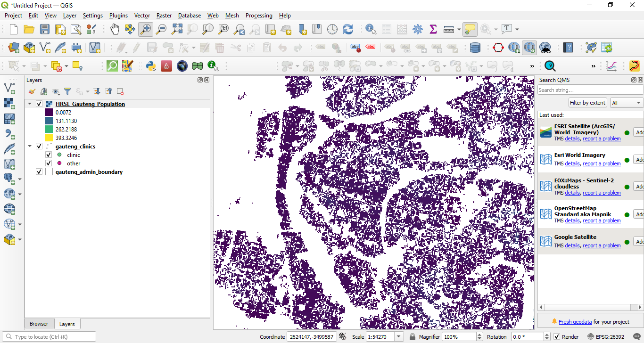Screen dimensions: 644x343
Task: Toggle gauteng_admin_boundary layer visibility checkbox
Action: (39, 172)
